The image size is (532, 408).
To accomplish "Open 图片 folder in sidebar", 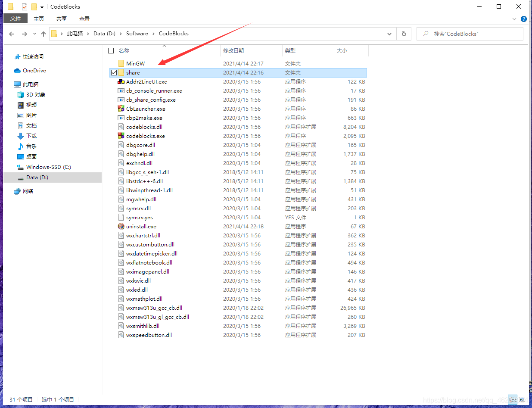I will (x=31, y=115).
